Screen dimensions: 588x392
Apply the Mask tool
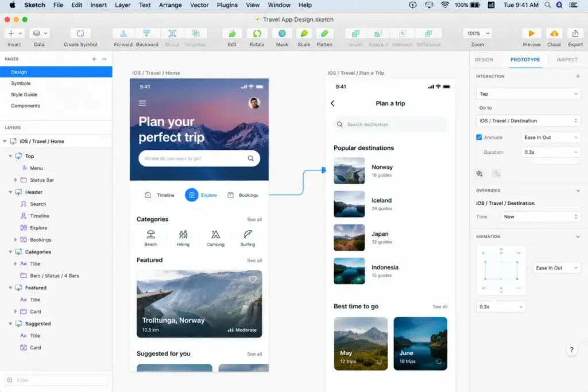point(282,33)
